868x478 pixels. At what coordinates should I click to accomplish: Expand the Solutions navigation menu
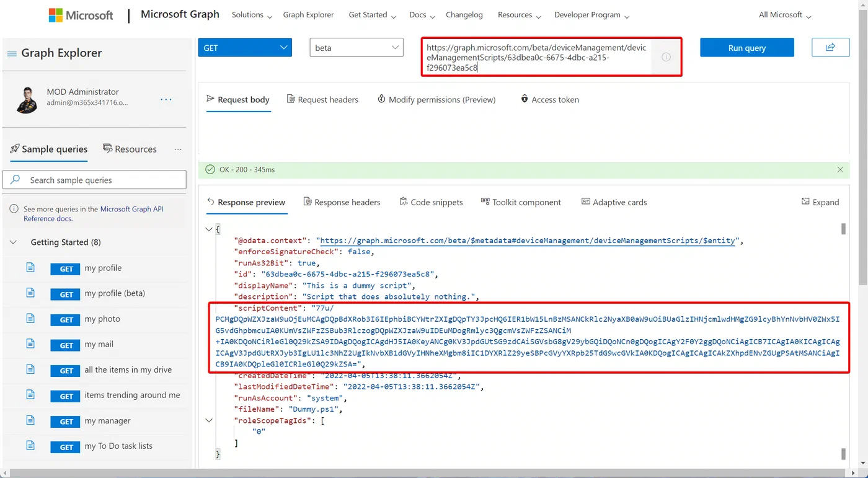[x=252, y=15]
